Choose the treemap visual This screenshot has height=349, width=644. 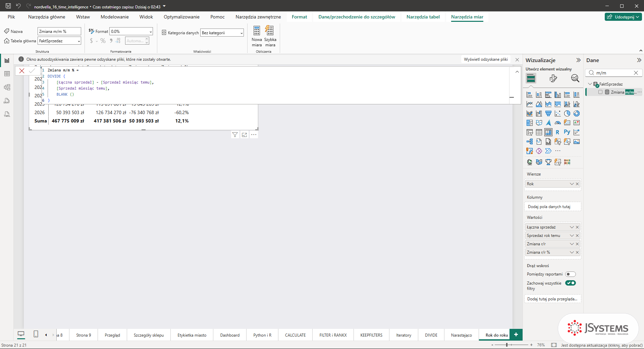coord(530,123)
